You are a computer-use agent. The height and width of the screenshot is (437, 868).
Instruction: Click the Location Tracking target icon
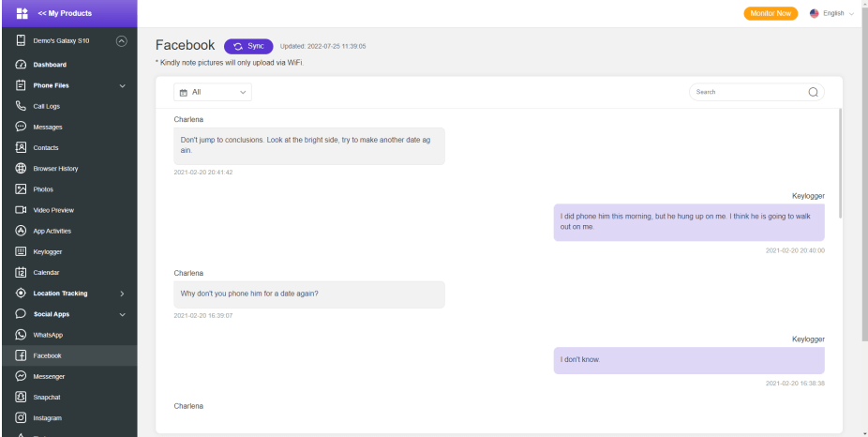(21, 293)
